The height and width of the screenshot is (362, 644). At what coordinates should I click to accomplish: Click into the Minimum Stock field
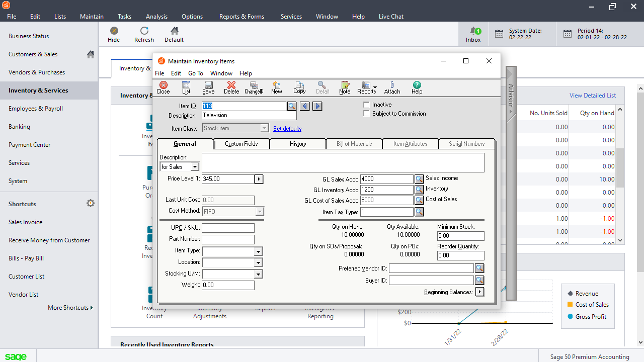[x=460, y=236]
